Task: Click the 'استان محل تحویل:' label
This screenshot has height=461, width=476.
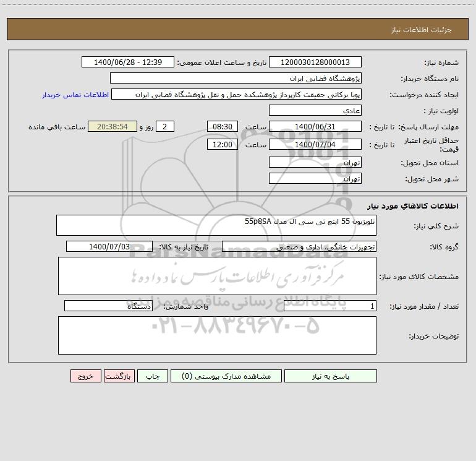Action: pyautogui.click(x=430, y=163)
